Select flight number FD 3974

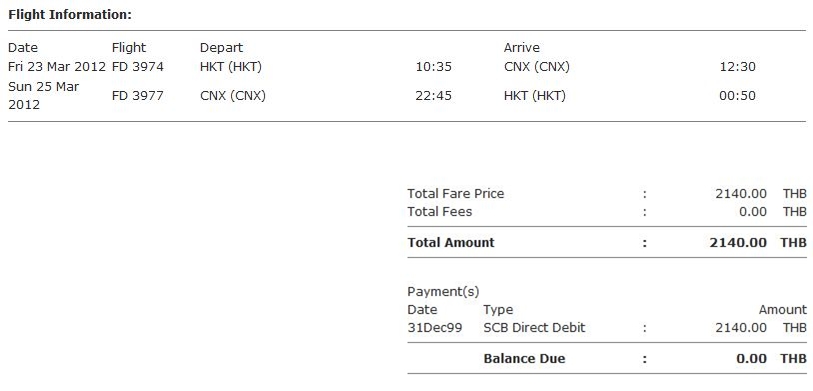click(138, 67)
